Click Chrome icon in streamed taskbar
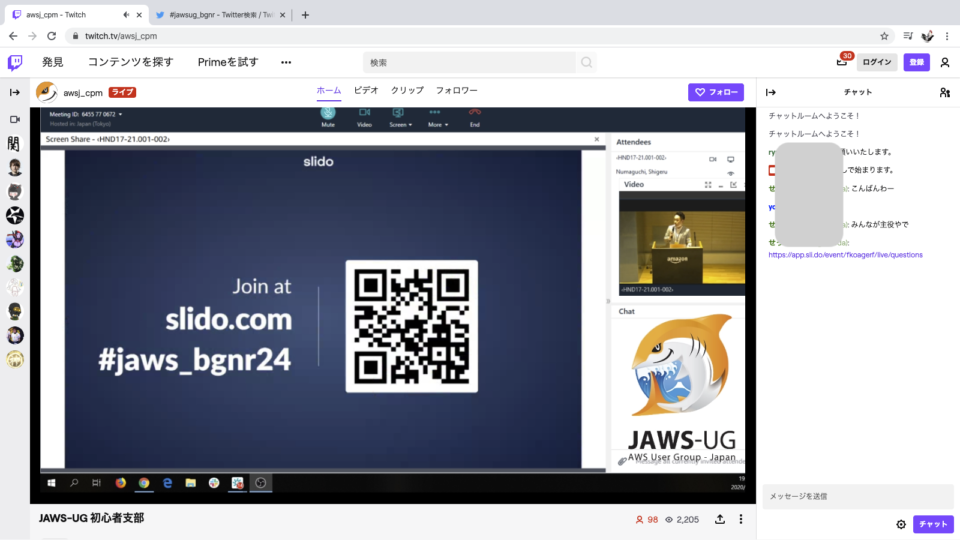Image resolution: width=960 pixels, height=540 pixels. click(x=144, y=483)
